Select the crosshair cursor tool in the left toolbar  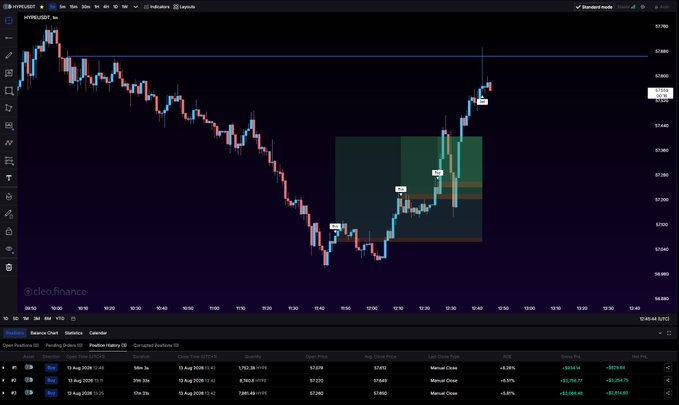(x=9, y=20)
